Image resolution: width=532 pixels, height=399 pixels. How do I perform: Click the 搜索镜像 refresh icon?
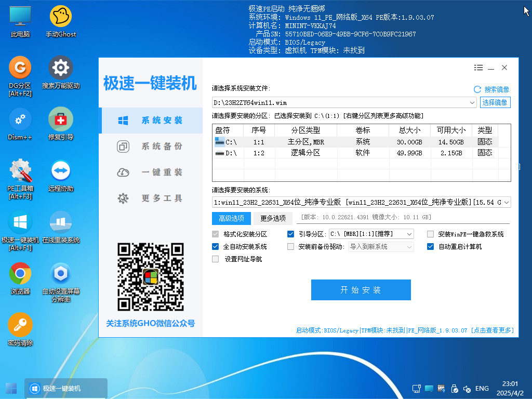(x=477, y=89)
